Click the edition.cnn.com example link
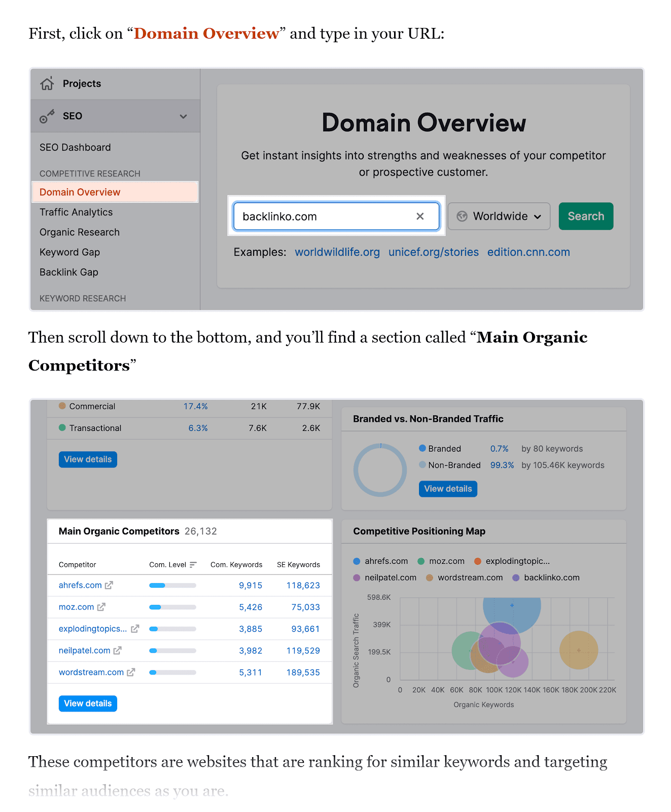 (528, 252)
